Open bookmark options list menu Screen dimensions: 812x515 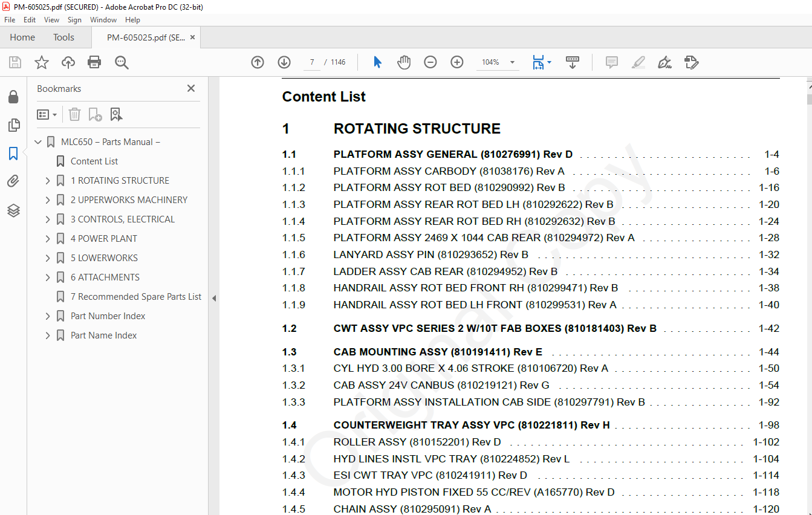[47, 114]
